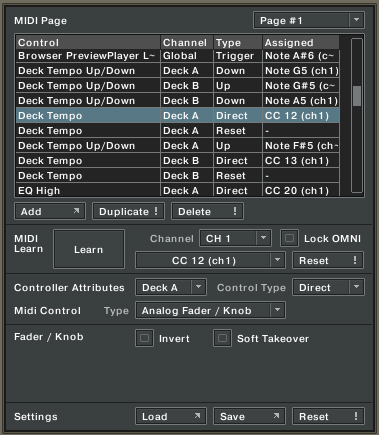The width and height of the screenshot is (379, 435).
Task: Toggle the Lock OMNI checkbox
Action: (289, 238)
